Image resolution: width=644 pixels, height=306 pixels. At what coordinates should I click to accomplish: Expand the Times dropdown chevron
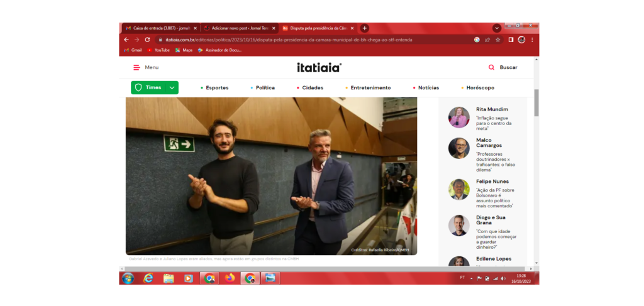(x=172, y=88)
